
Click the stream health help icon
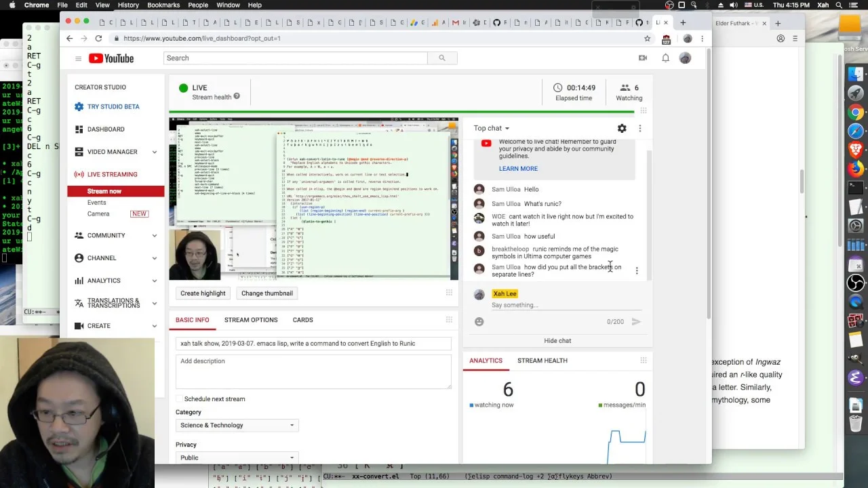pos(237,97)
